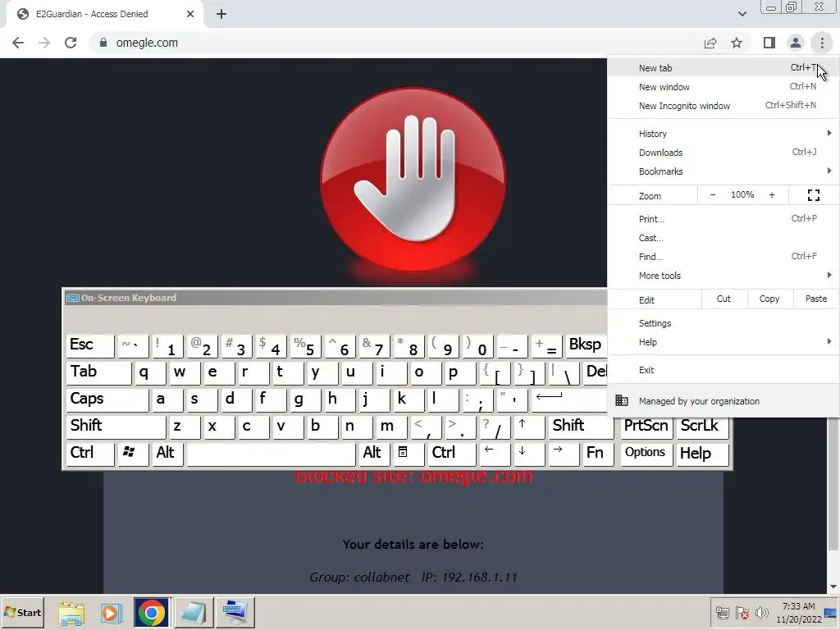
Task: Toggle right Ctrl key on On-Screen Keyboard
Action: [451, 454]
